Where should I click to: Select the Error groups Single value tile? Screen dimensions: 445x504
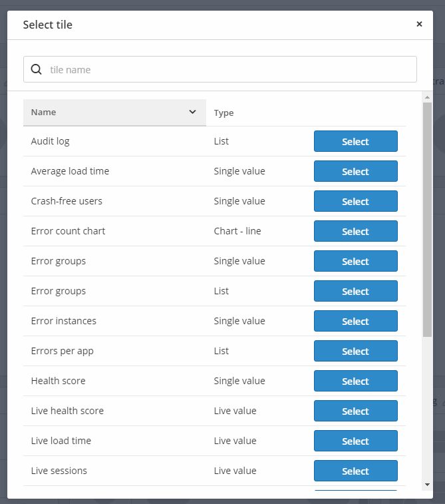(x=355, y=261)
